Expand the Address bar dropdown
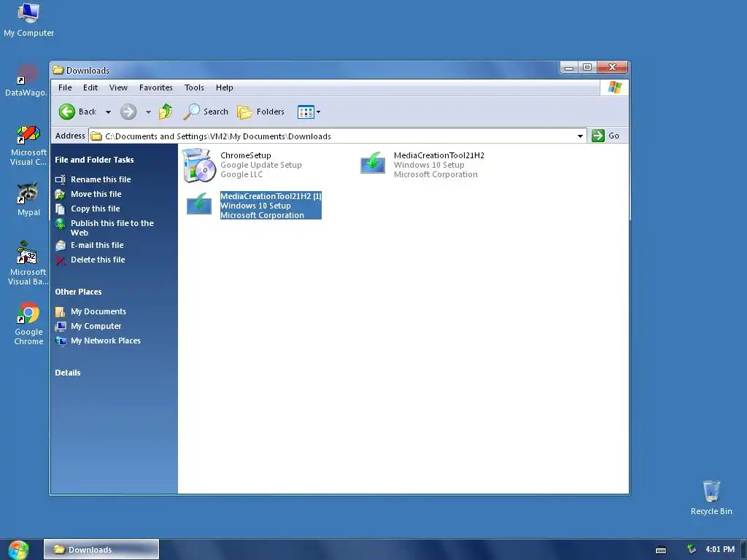The image size is (747, 560). (x=580, y=136)
